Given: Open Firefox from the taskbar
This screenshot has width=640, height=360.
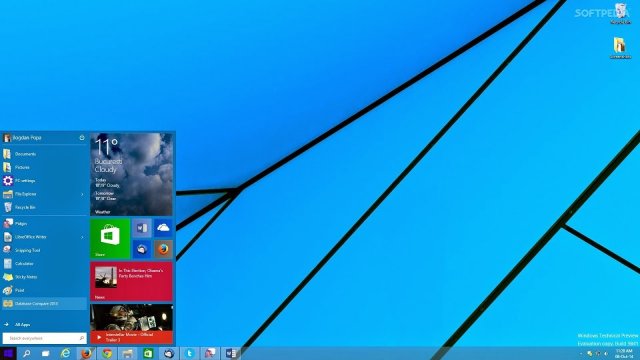Looking at the screenshot, I should (86, 353).
